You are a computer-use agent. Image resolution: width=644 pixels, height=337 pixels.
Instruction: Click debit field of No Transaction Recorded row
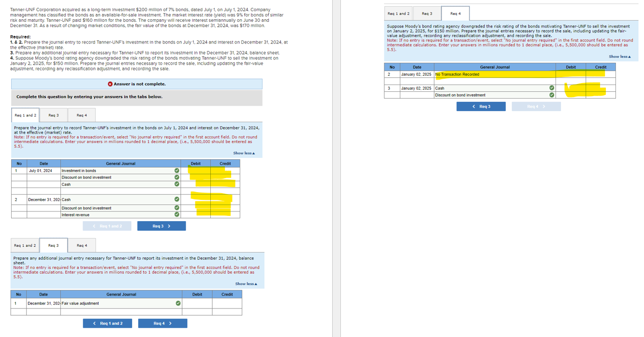[571, 74]
